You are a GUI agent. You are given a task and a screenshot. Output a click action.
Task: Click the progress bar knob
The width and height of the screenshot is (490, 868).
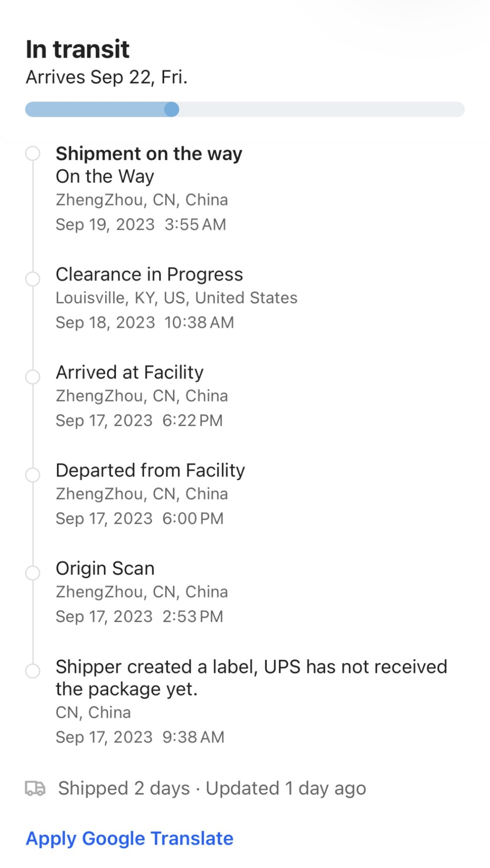pyautogui.click(x=172, y=109)
